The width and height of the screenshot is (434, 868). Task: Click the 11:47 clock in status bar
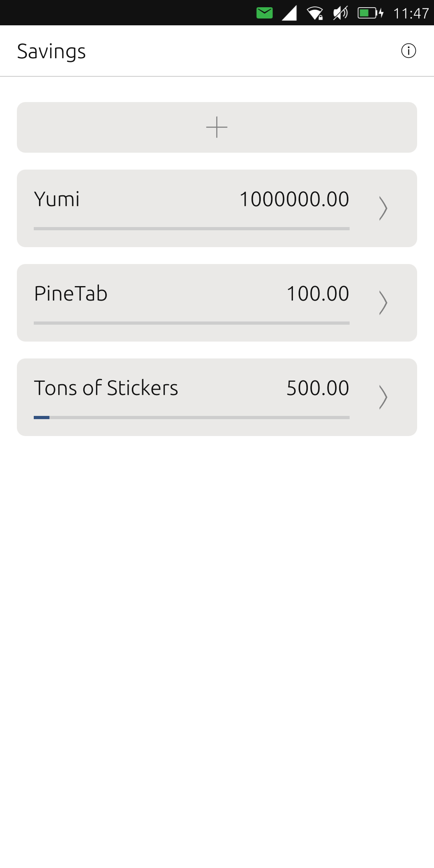click(x=411, y=13)
